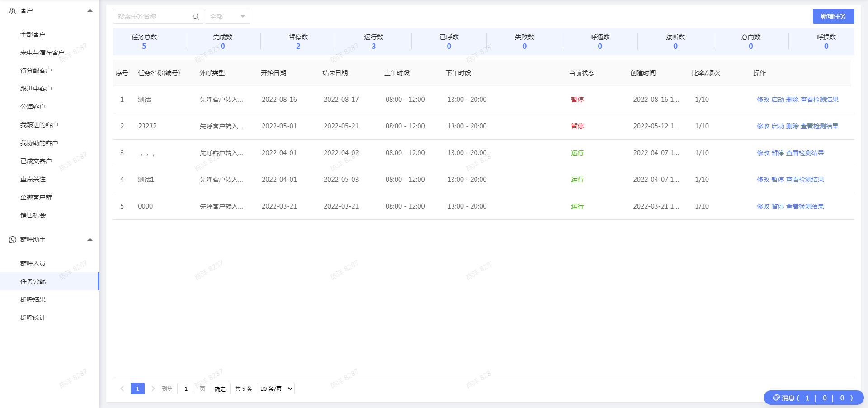The image size is (868, 408).
Task: Open 已成交客户 in sidebar
Action: (x=36, y=161)
